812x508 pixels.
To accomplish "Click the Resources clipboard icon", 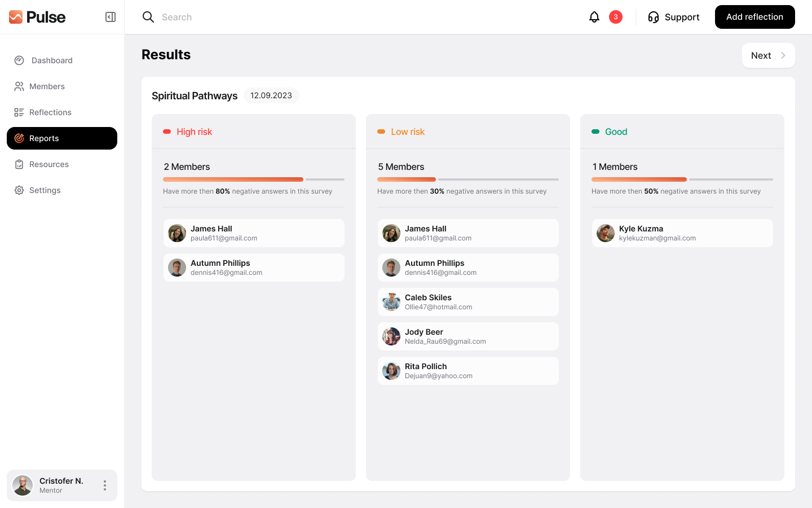I will click(19, 164).
